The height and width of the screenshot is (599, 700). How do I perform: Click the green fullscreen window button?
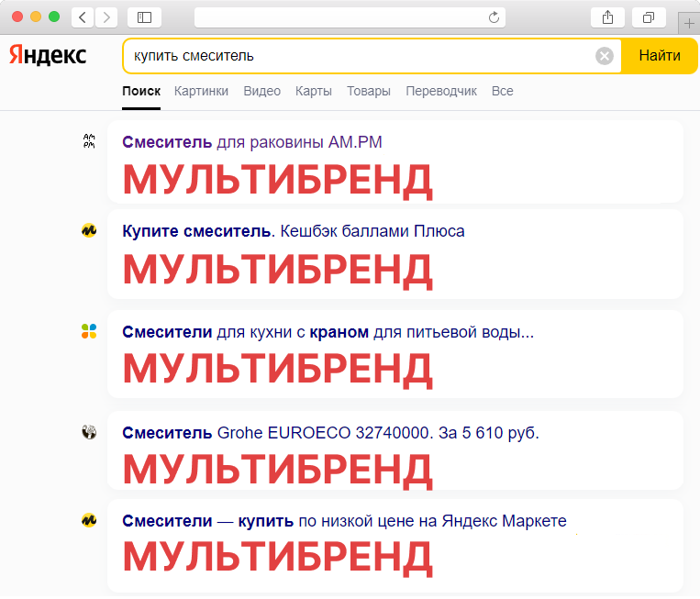point(54,17)
